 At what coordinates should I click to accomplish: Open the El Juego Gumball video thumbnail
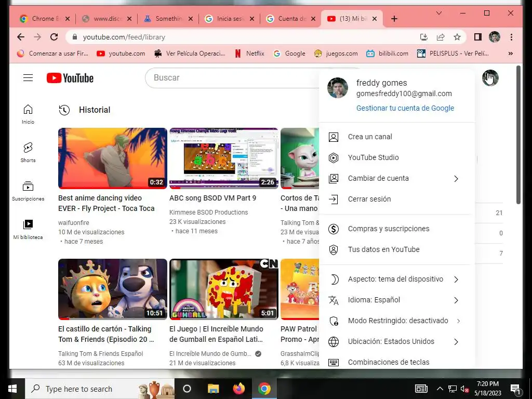224,289
